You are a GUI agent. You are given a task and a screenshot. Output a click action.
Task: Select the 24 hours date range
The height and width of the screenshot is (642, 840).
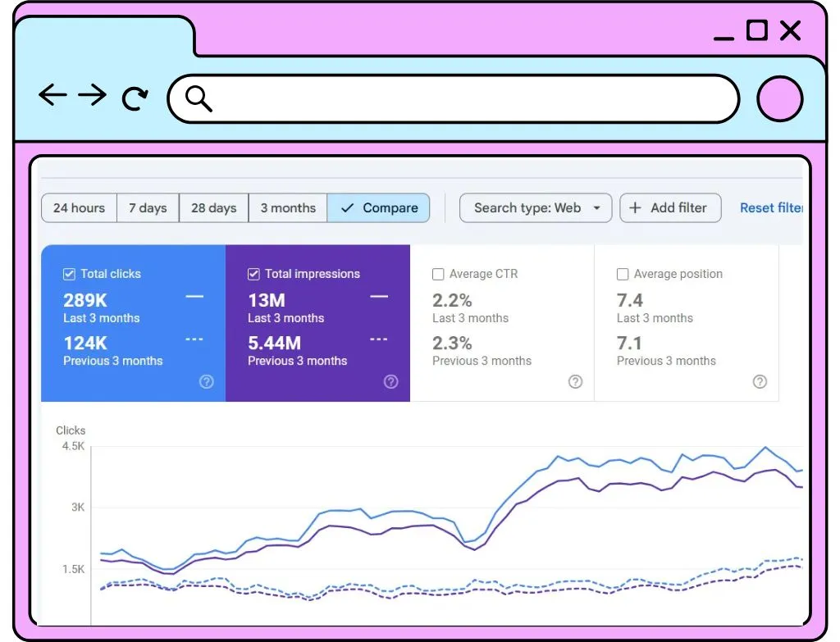pyautogui.click(x=80, y=207)
